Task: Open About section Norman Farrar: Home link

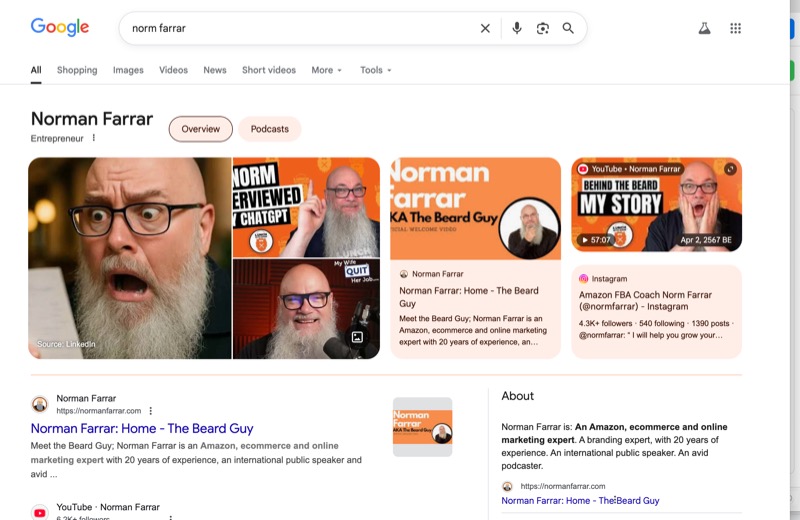Action: click(x=580, y=501)
